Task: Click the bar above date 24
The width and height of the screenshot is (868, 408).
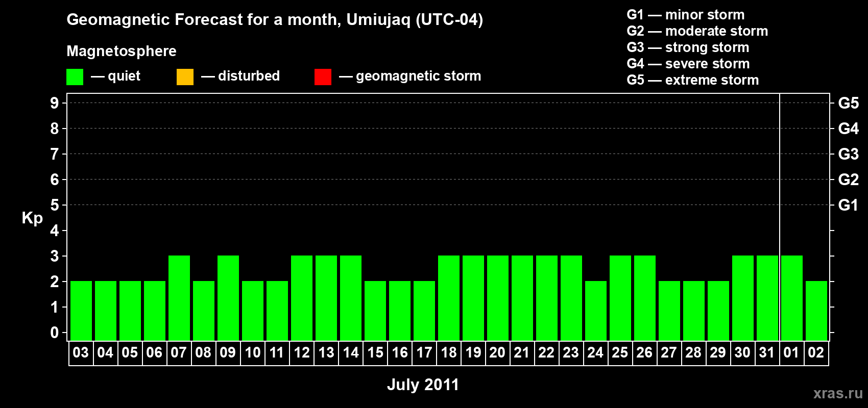Action: 596,311
